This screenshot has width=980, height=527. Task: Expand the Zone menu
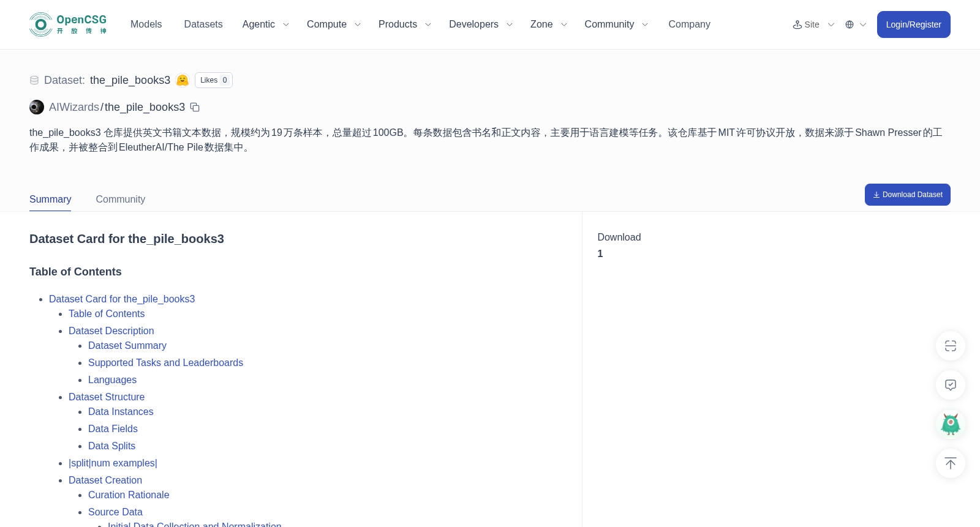(x=549, y=24)
